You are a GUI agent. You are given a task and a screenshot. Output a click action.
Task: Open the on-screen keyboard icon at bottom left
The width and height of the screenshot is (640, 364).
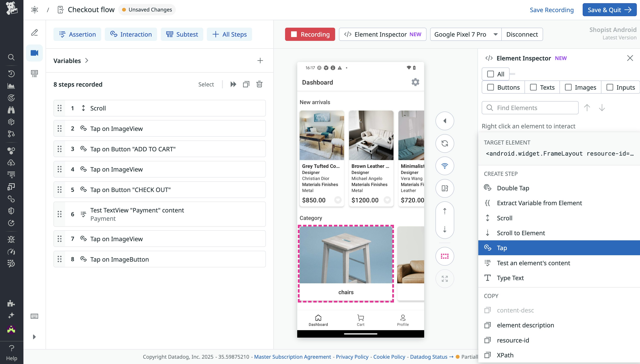click(34, 316)
